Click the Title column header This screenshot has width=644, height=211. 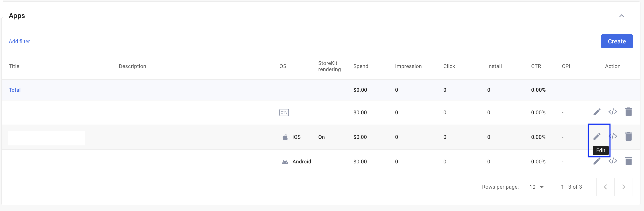[x=14, y=66]
